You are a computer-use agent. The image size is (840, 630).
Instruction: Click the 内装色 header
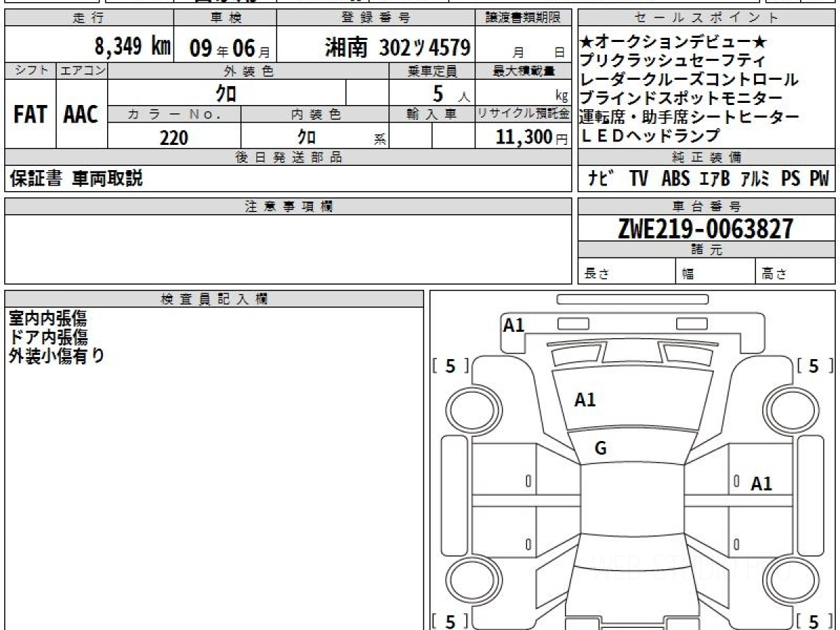[x=315, y=114]
